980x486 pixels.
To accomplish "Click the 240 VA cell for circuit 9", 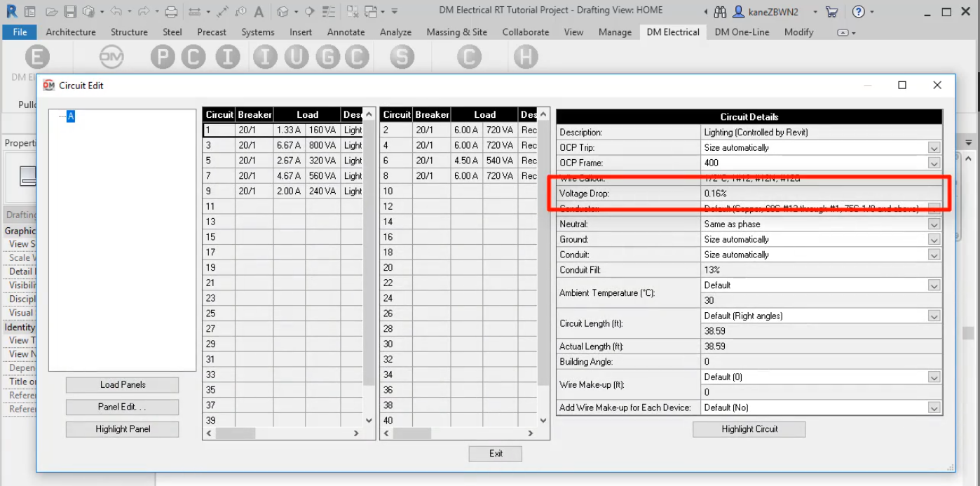I will 323,191.
